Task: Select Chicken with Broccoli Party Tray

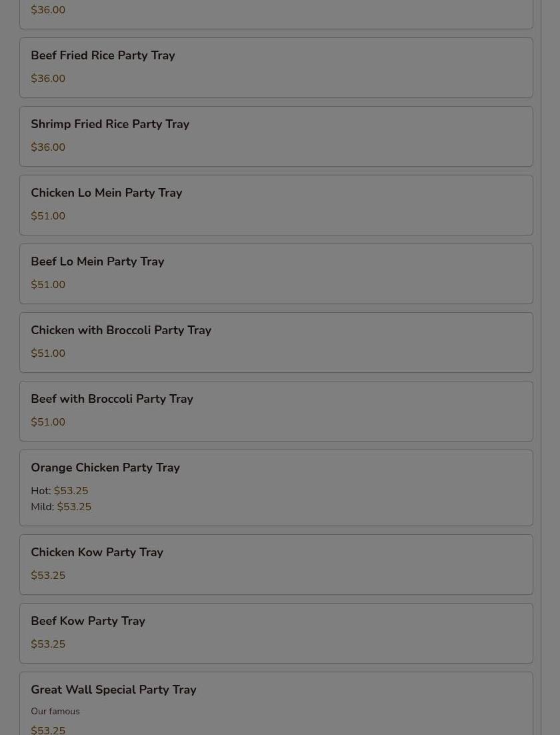Action: [276, 343]
